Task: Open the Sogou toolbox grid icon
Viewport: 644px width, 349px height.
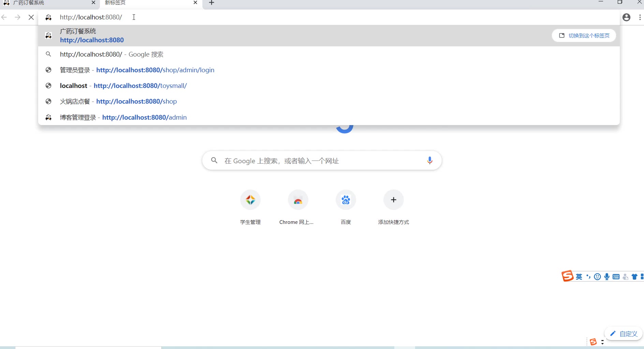Action: [642, 277]
